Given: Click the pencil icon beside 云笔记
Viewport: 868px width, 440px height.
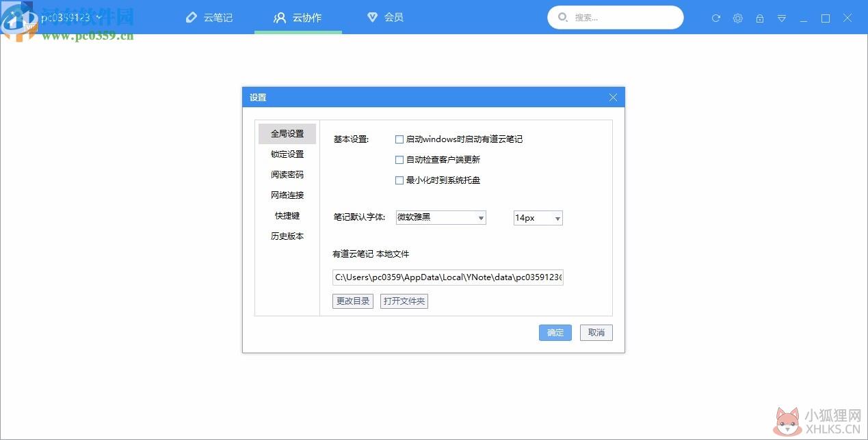Looking at the screenshot, I should [x=192, y=17].
